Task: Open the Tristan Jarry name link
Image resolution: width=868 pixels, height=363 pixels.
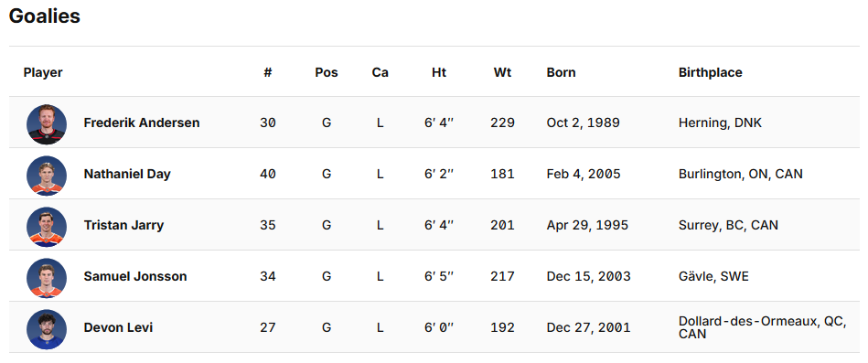Action: point(123,225)
